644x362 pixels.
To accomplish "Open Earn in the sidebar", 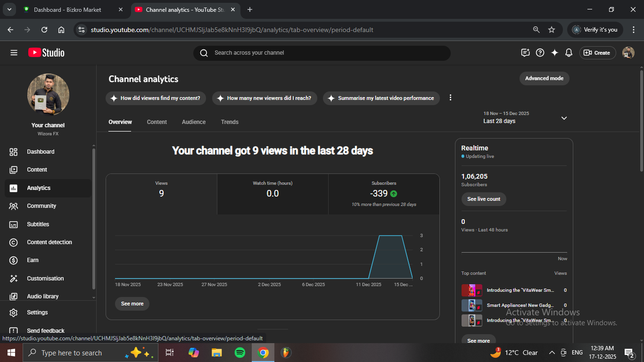I will 33,260.
